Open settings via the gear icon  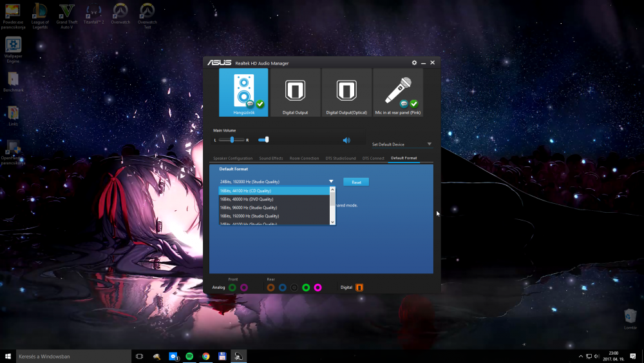click(414, 63)
